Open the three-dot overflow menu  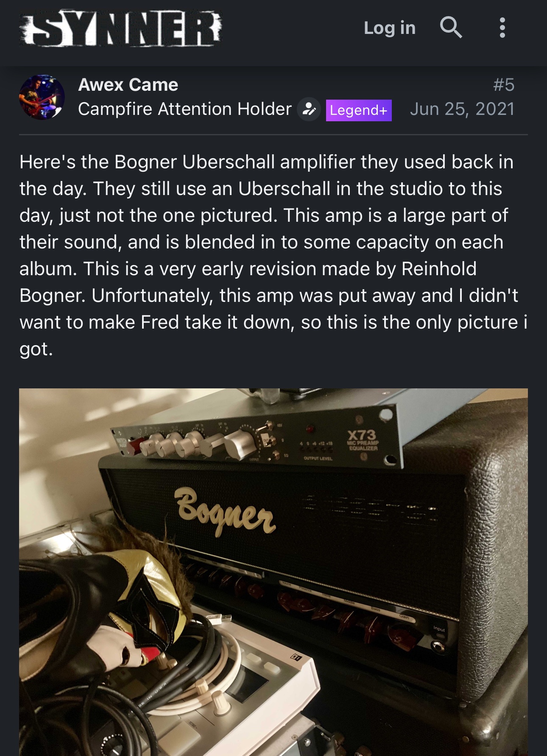point(502,28)
